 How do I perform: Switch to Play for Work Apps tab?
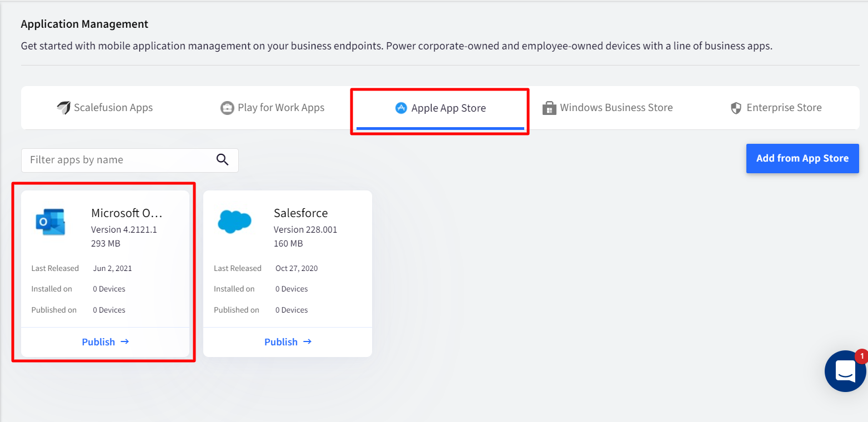pyautogui.click(x=273, y=108)
